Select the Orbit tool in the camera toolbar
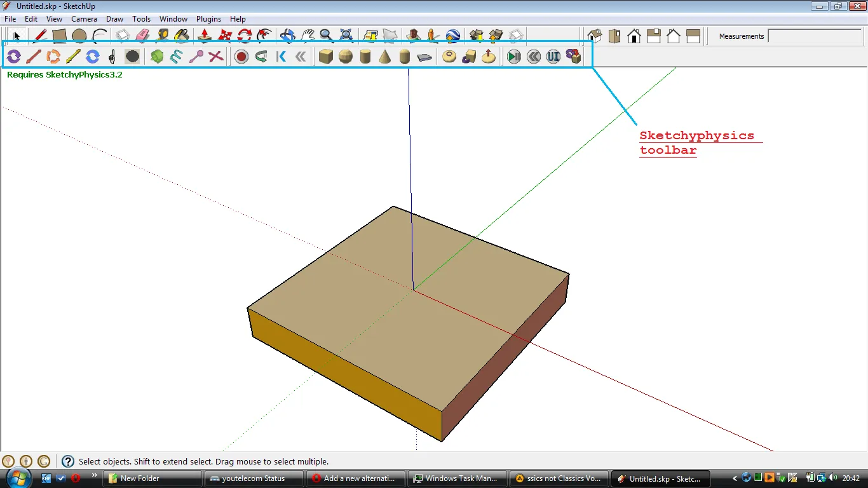868x488 pixels. [287, 36]
